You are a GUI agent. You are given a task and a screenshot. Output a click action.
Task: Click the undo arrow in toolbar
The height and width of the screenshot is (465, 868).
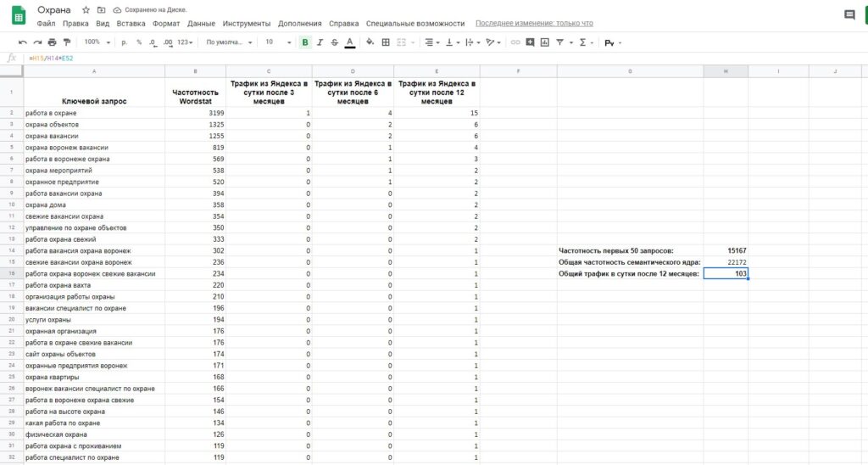(23, 42)
